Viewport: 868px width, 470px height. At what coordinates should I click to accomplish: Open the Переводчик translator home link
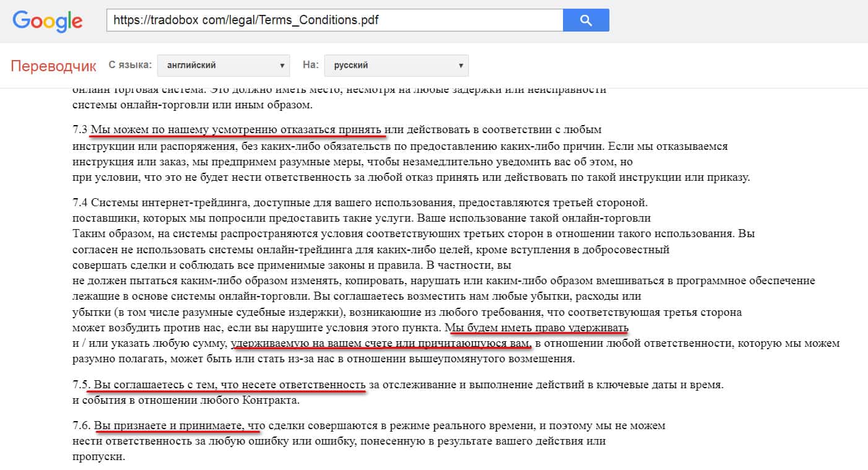54,66
